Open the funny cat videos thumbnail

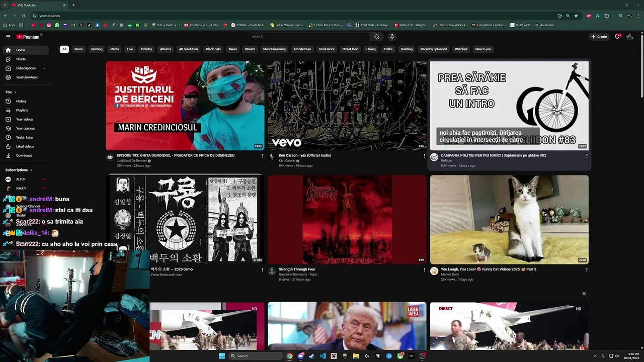coord(509,220)
